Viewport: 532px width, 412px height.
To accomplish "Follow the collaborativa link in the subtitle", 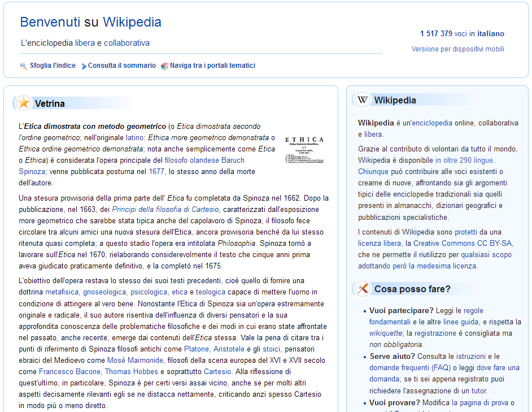I will [127, 43].
